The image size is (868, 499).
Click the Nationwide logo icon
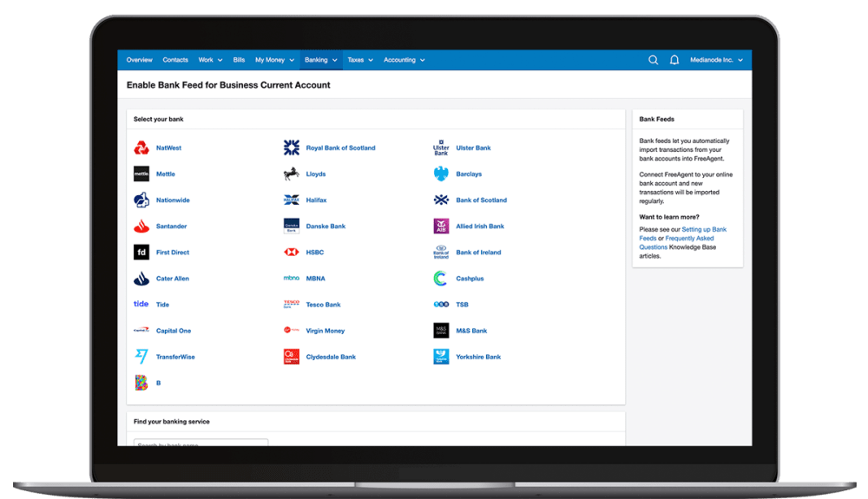141,200
